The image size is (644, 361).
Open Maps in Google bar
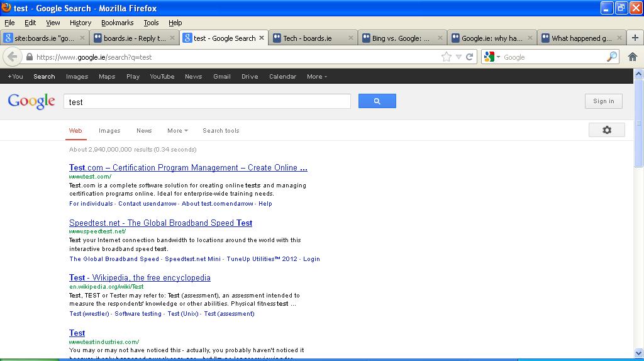click(107, 76)
